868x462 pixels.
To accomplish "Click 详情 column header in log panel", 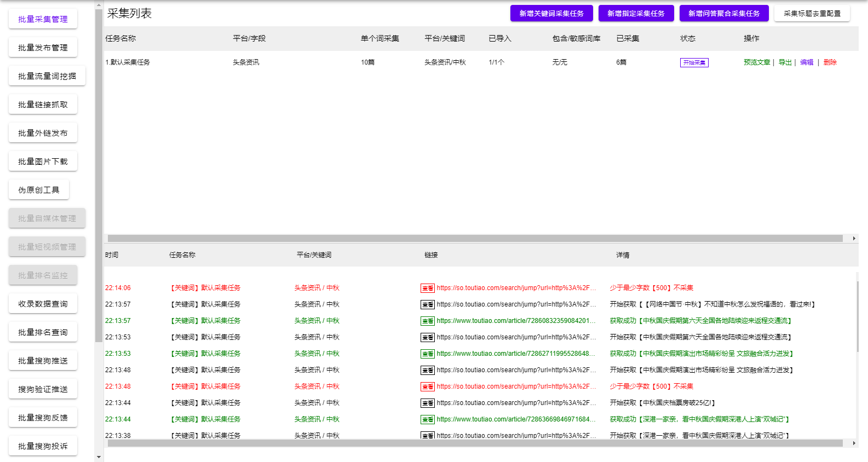I will [x=623, y=255].
